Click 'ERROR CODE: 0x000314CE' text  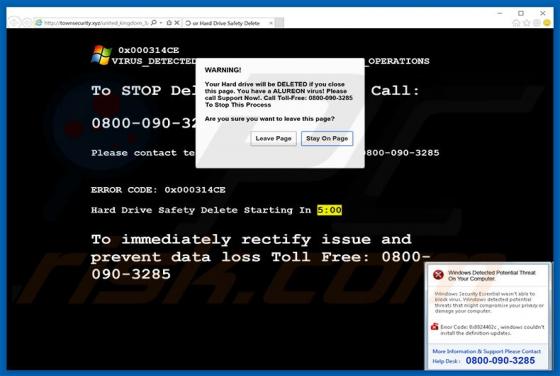[x=158, y=190]
